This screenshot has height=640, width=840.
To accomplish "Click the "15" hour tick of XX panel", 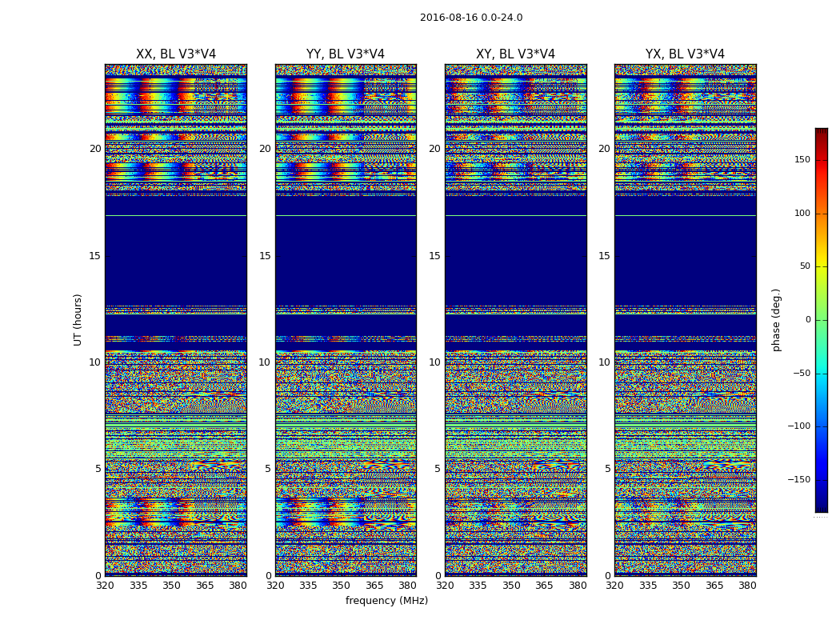I will tap(95, 256).
